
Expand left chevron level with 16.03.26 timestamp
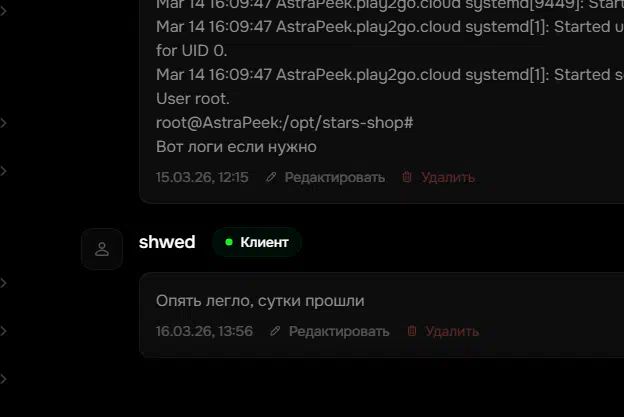[x=4, y=331]
